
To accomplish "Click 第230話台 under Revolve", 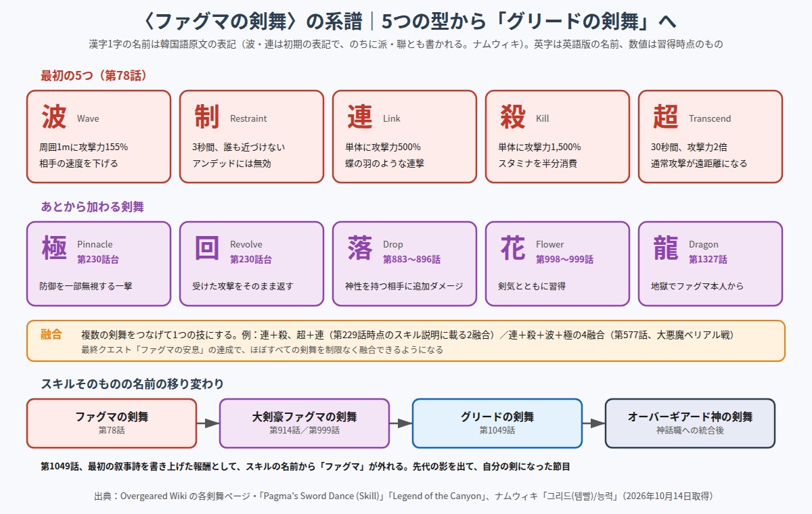I will 251,259.
